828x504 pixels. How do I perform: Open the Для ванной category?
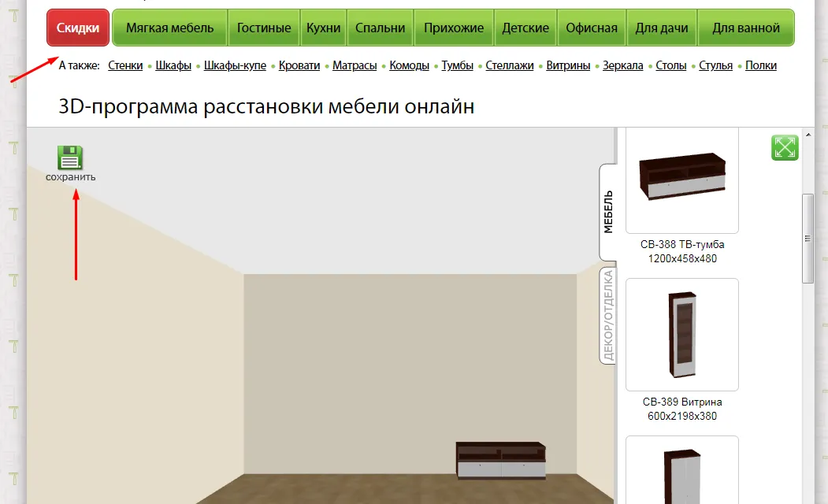[745, 28]
